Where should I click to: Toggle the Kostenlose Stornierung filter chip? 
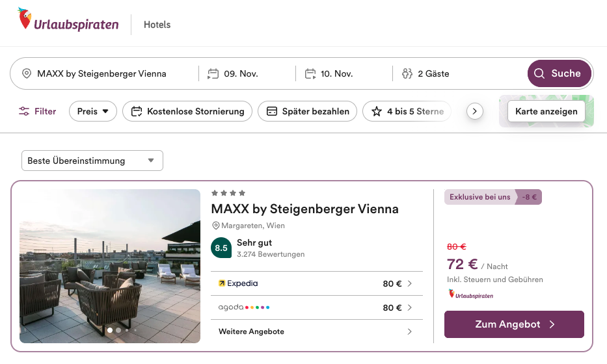(x=187, y=111)
